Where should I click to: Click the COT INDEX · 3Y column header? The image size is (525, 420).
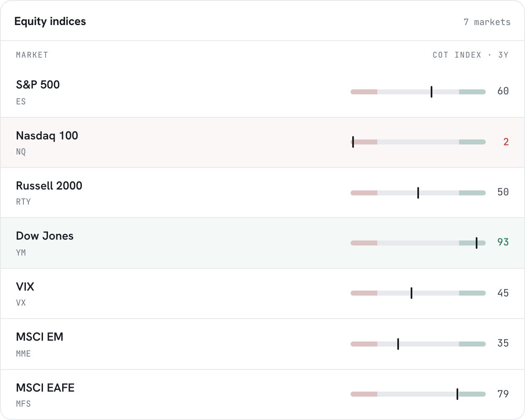(471, 55)
